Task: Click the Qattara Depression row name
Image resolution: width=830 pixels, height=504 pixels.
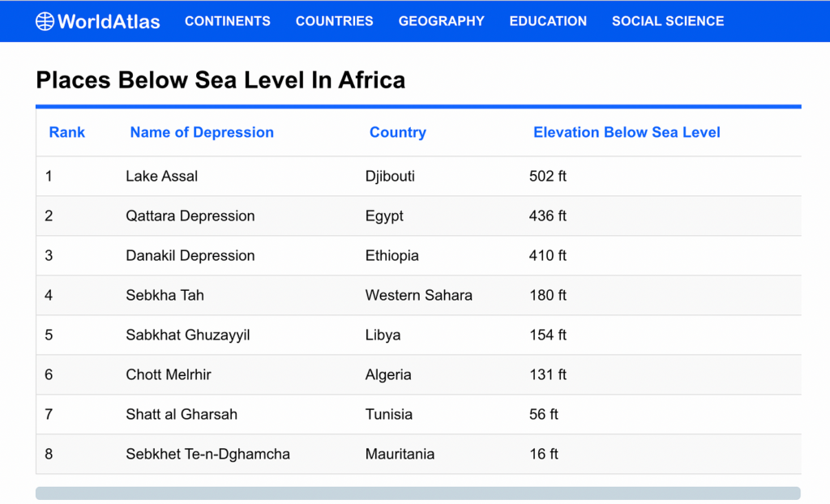Action: tap(190, 216)
